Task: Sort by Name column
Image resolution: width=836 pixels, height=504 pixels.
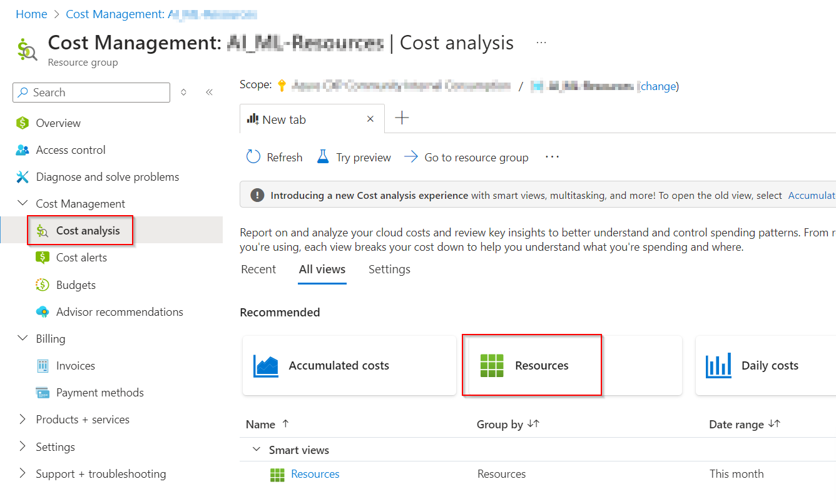Action: click(268, 425)
